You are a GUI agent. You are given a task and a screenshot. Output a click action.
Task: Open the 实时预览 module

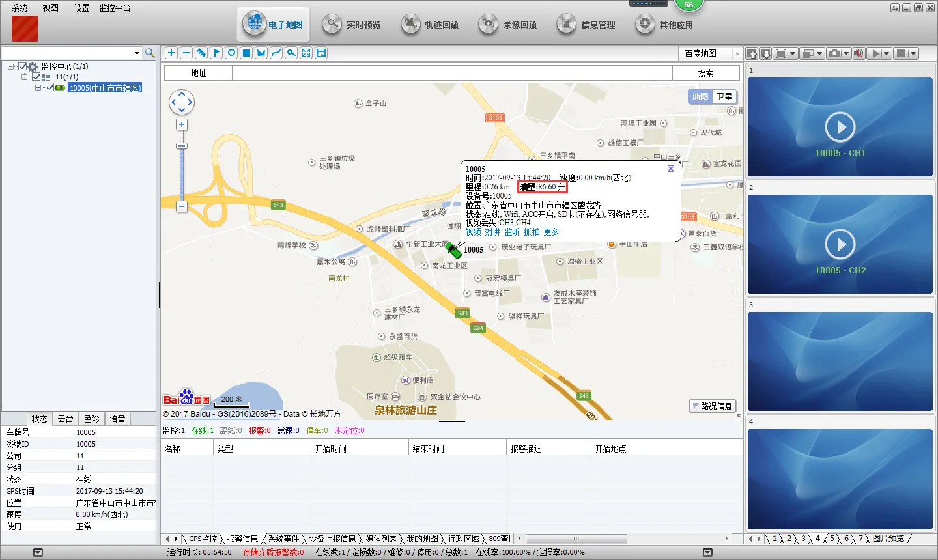[x=351, y=25]
